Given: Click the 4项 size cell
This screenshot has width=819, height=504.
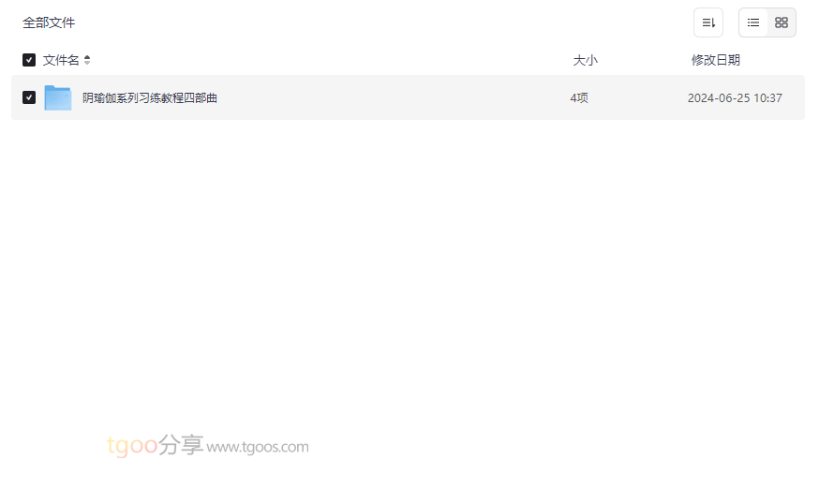Looking at the screenshot, I should [x=579, y=97].
